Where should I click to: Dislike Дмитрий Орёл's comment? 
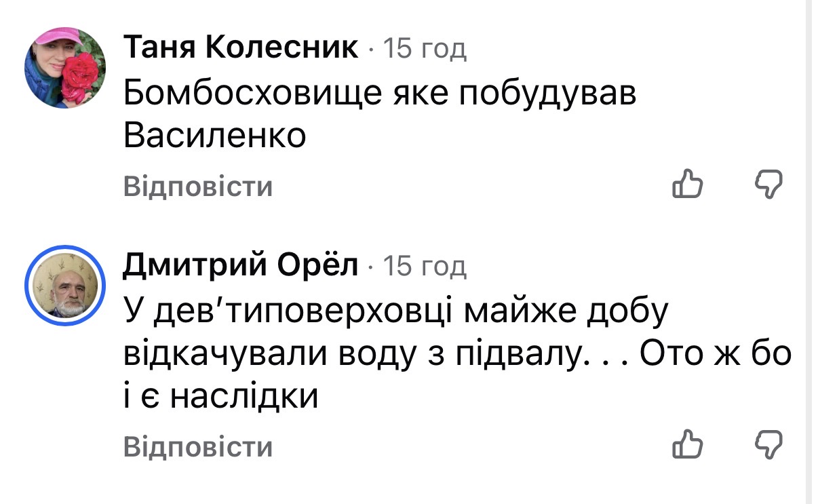[769, 444]
